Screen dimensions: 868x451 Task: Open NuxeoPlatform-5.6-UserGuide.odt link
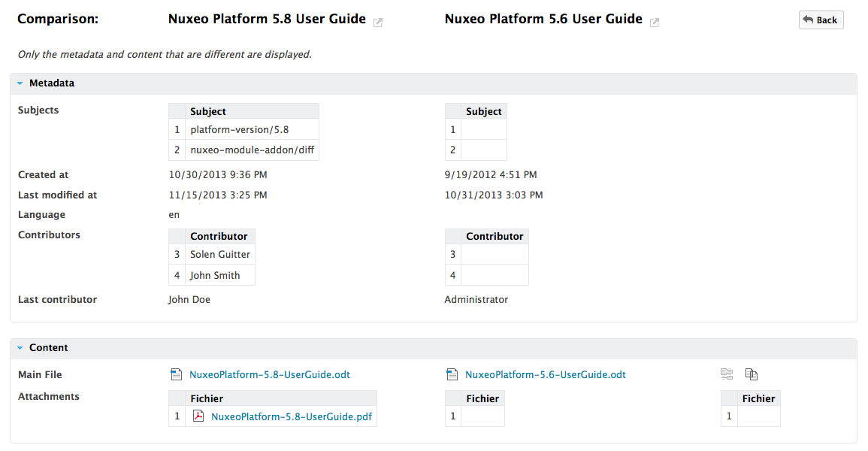pos(546,374)
